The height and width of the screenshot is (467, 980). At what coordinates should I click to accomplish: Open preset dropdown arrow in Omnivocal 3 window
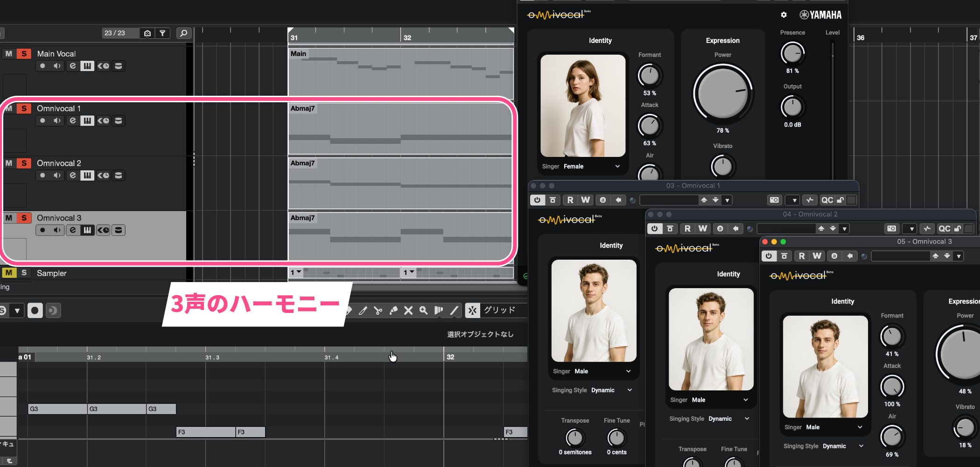[x=959, y=256]
